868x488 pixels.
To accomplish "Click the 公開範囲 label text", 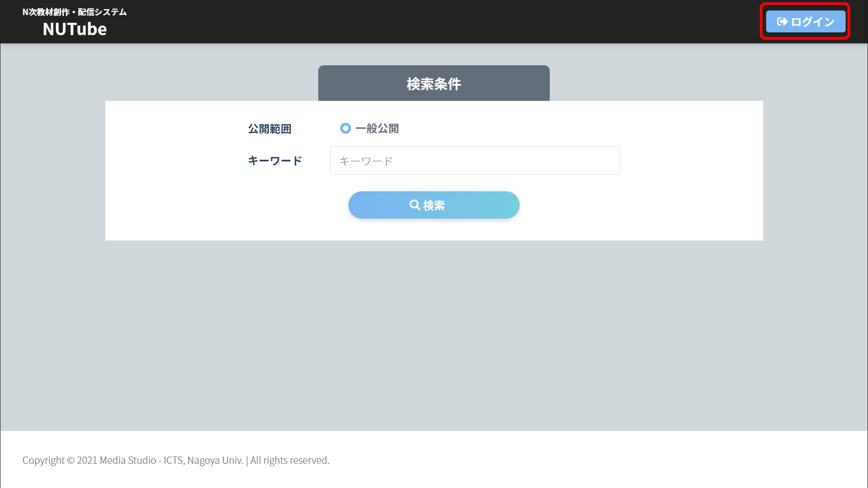I will click(270, 129).
